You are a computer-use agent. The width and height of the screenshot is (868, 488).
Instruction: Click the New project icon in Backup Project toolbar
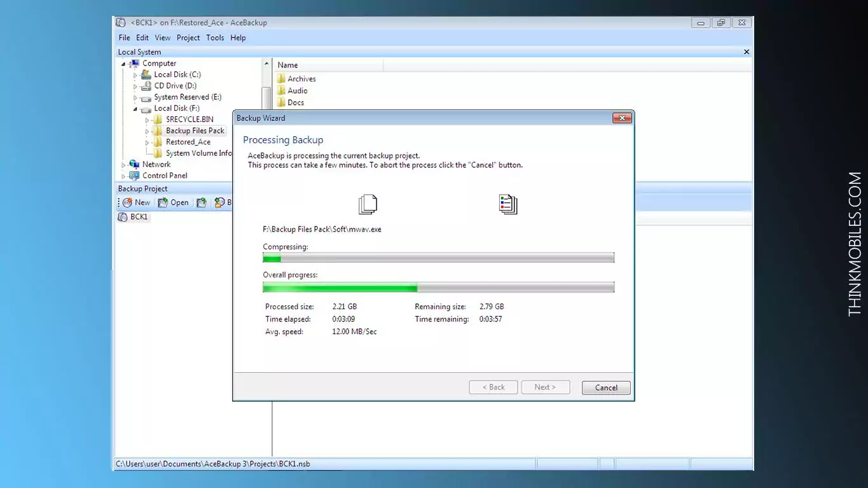(128, 202)
